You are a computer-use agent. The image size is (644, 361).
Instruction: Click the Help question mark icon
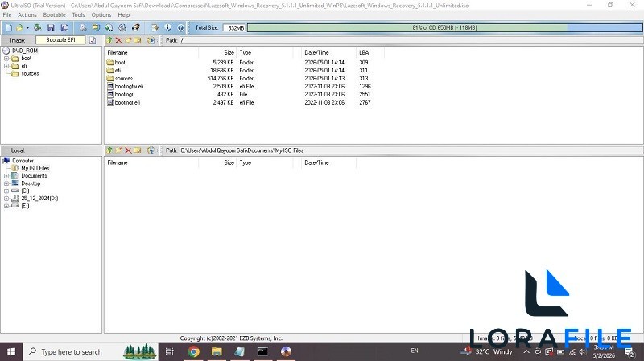coord(180,27)
